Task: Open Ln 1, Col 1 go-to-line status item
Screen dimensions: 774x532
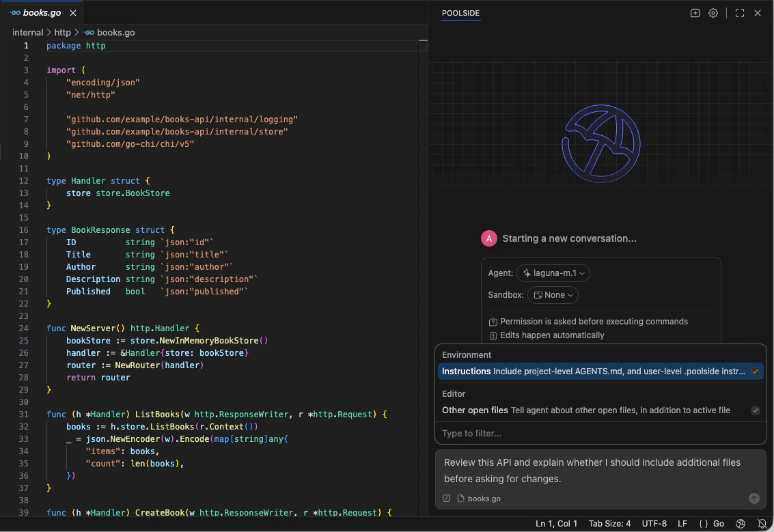Action: click(556, 524)
